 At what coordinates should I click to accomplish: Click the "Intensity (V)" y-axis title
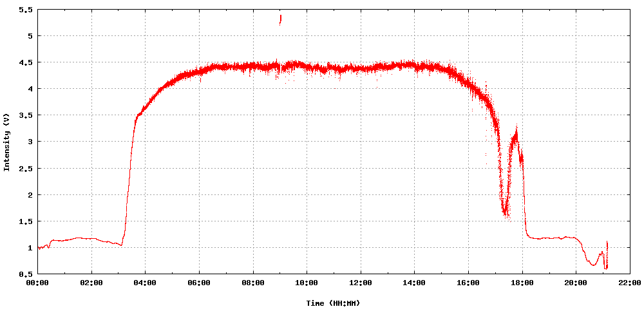[x=6, y=142]
